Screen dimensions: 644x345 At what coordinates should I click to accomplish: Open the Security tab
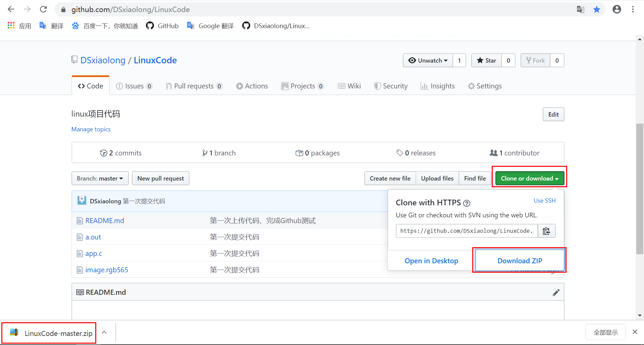[391, 86]
